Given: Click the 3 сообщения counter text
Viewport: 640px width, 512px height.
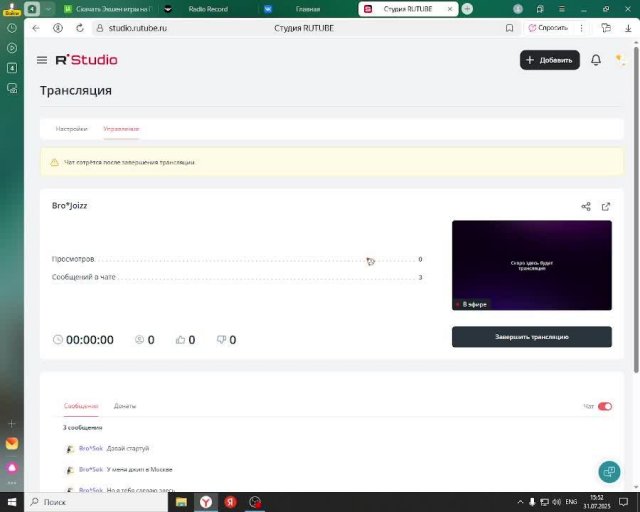Looking at the screenshot, I should click(x=82, y=427).
